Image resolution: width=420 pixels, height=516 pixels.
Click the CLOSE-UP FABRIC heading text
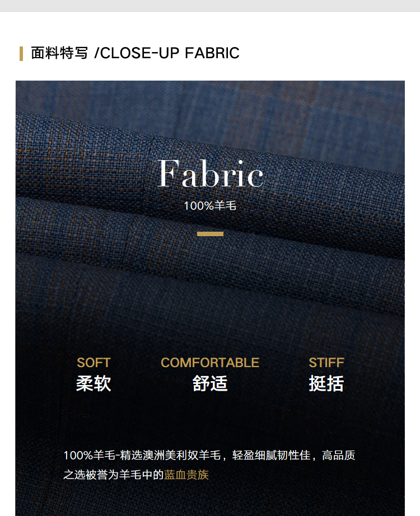point(170,53)
